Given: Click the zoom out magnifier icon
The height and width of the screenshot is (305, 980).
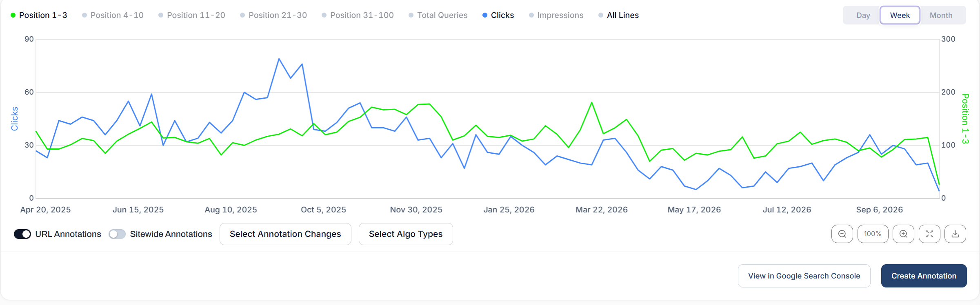Looking at the screenshot, I should pyautogui.click(x=842, y=234).
